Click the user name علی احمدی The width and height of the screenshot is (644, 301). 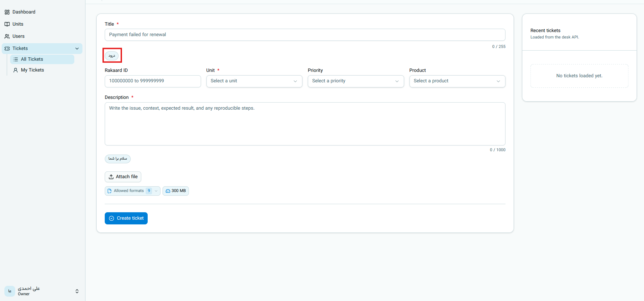click(29, 289)
